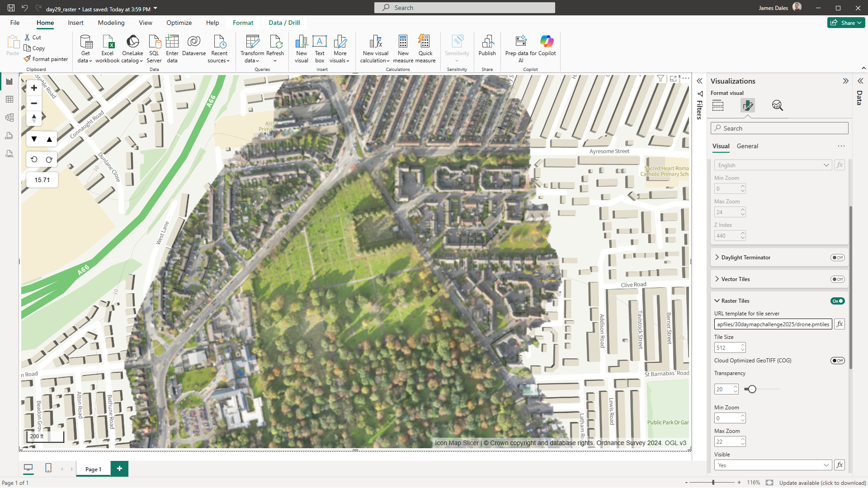Click the Publish icon in ribbon
Viewport: 868px width, 488px height.
click(487, 42)
